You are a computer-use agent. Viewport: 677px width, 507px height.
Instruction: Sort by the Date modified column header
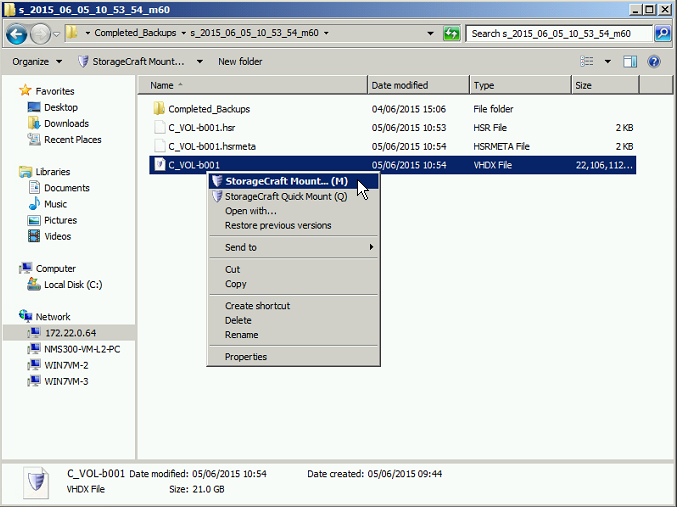tap(419, 85)
